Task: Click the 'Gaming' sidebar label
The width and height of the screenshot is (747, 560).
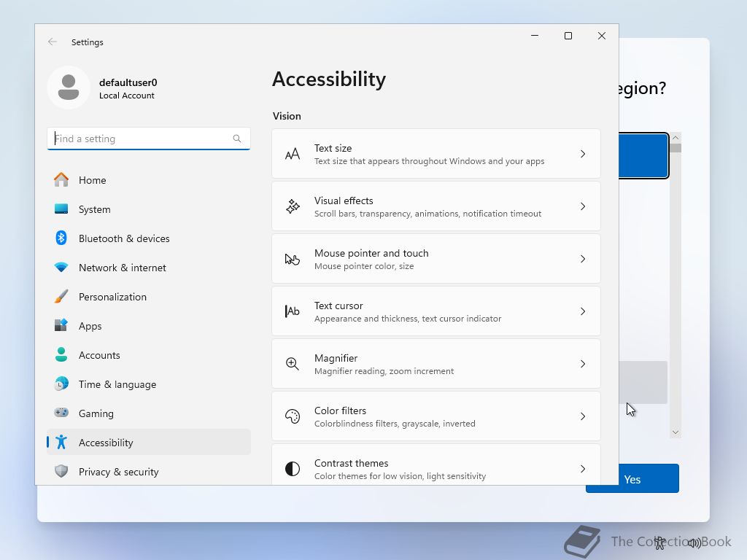Action: 96,414
